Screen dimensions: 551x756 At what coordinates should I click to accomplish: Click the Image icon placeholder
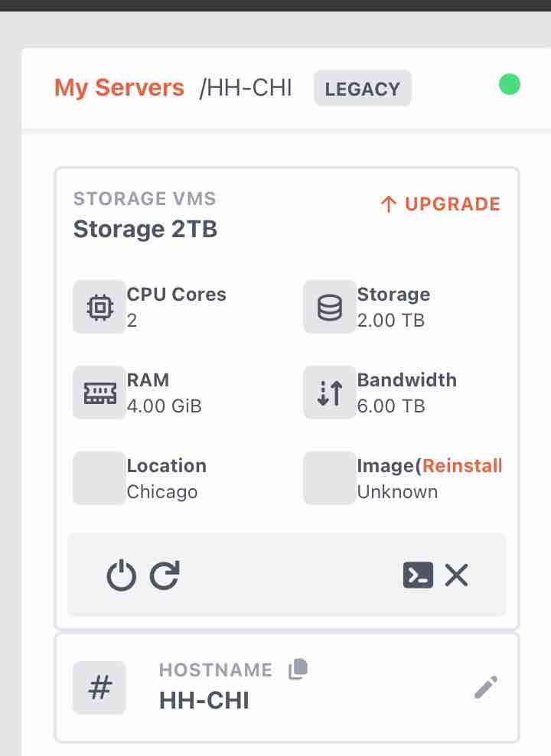pos(330,478)
